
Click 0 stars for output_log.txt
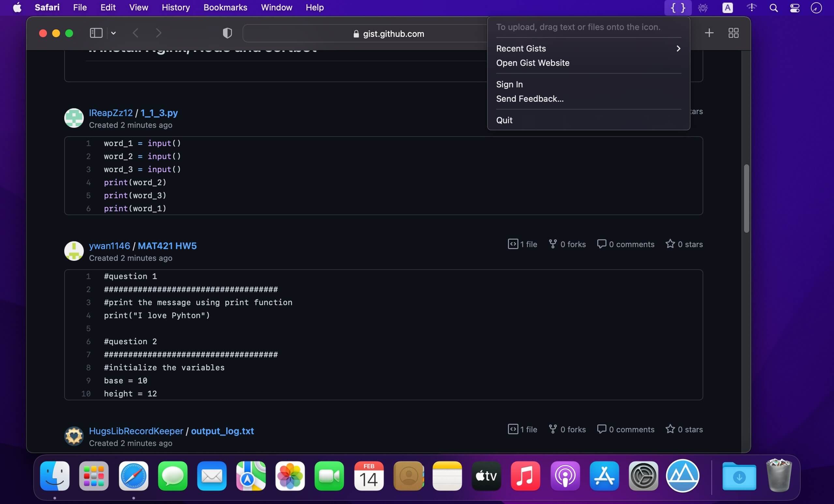[684, 429]
